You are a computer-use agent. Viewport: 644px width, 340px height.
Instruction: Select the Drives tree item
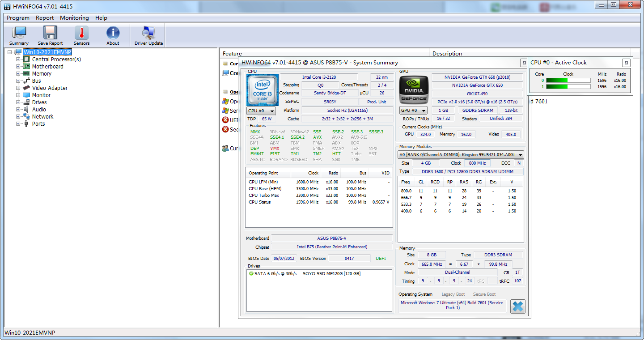pyautogui.click(x=39, y=102)
